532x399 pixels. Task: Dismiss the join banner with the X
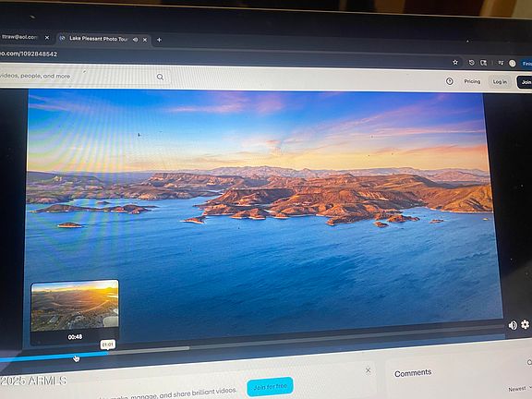click(x=369, y=370)
